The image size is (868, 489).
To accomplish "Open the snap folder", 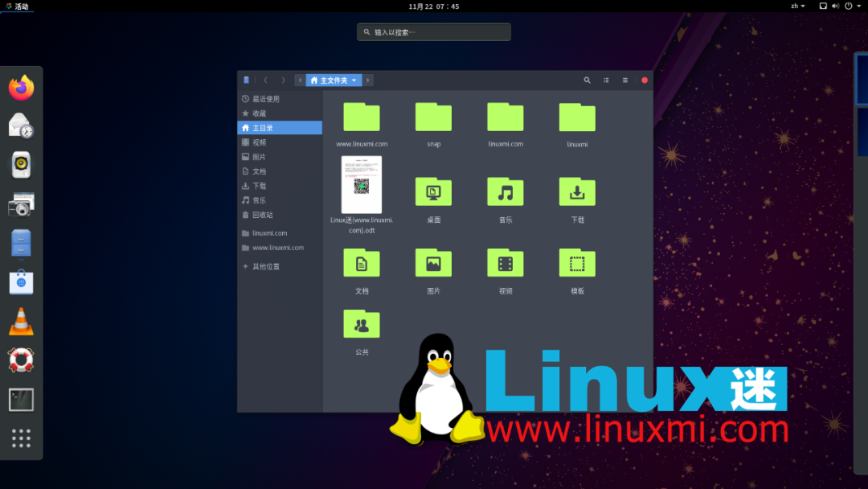I will tap(433, 117).
